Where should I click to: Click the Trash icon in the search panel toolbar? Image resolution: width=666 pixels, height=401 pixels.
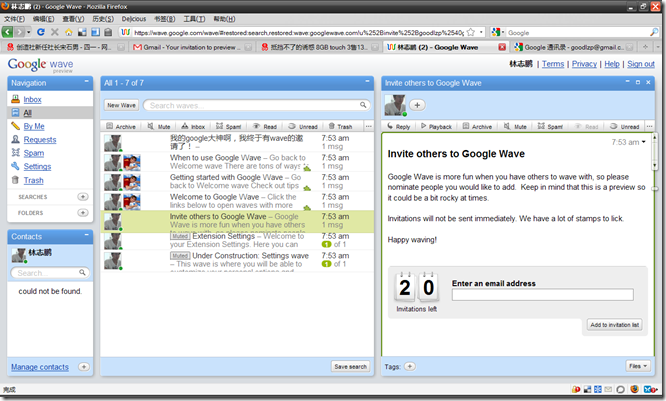(339, 127)
